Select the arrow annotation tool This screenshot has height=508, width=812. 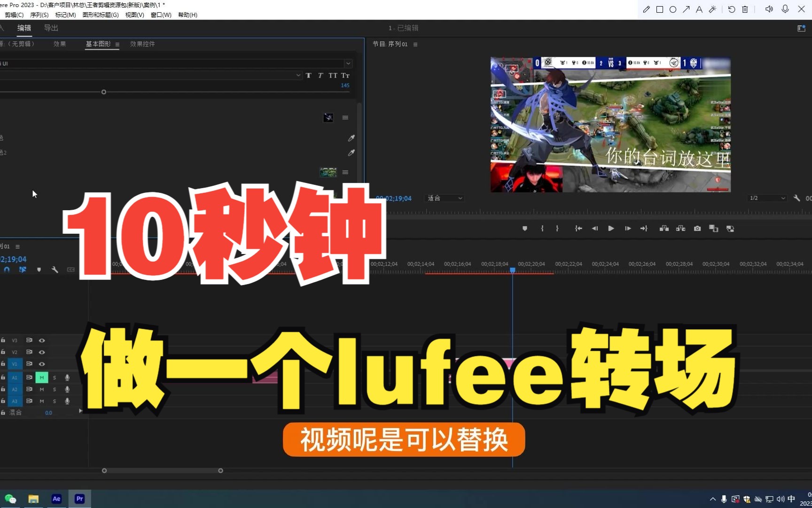point(686,9)
